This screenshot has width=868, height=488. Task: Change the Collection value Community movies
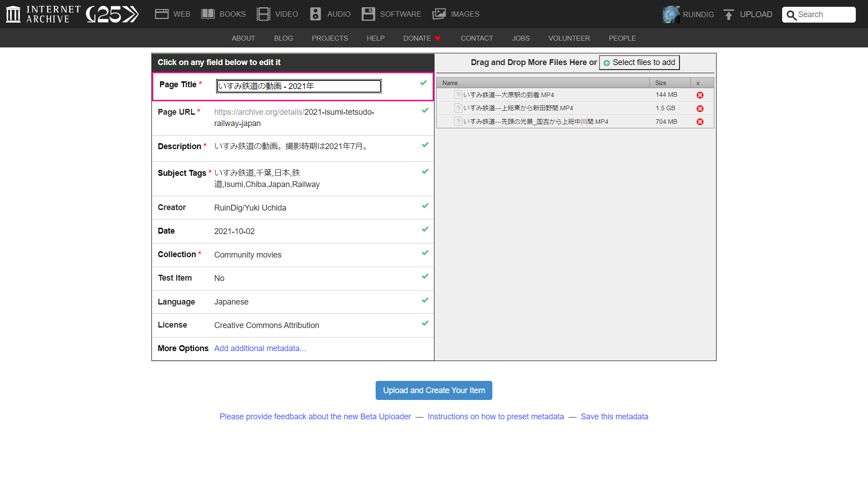coord(248,255)
